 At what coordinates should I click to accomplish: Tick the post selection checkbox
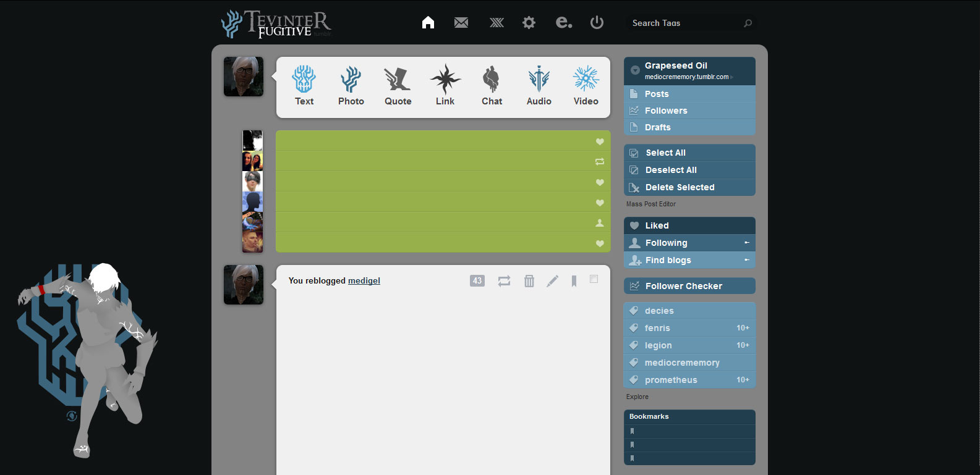click(594, 279)
